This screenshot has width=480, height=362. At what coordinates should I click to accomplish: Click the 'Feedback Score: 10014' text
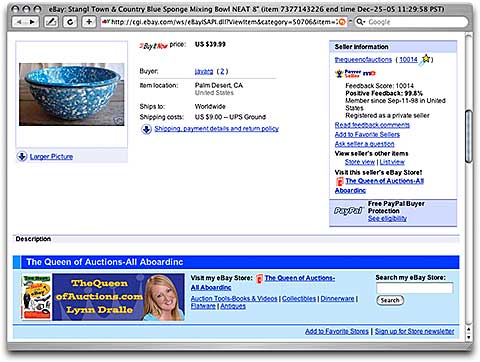click(379, 86)
